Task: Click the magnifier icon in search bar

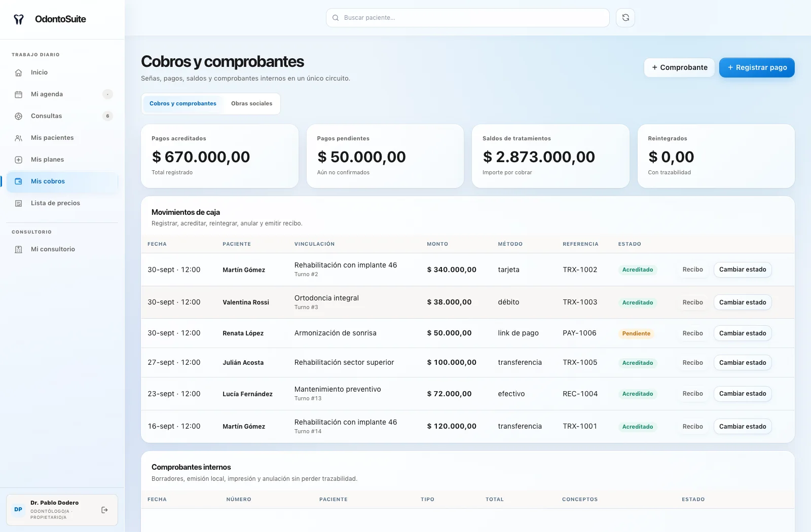Action: coord(336,18)
